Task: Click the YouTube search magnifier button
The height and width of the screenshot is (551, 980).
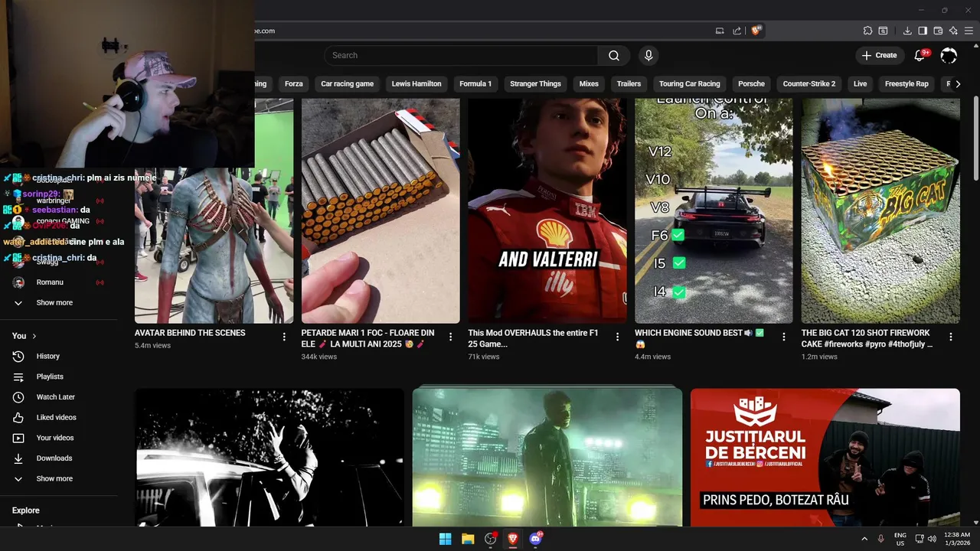Action: (614, 55)
